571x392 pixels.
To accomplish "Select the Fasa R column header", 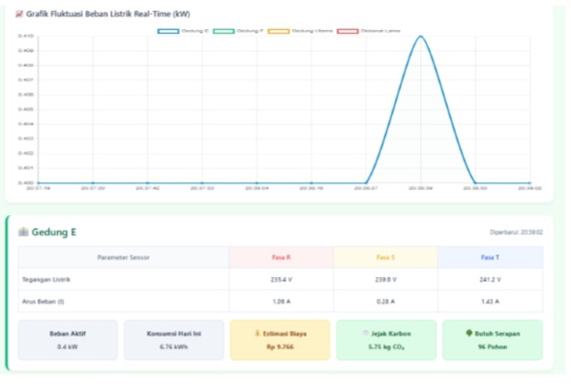I will tap(281, 257).
